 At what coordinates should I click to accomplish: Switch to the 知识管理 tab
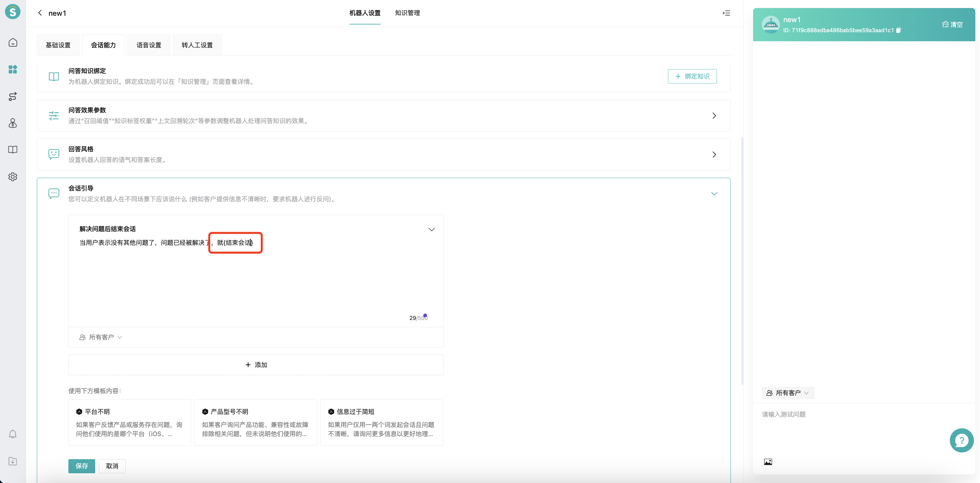point(408,13)
